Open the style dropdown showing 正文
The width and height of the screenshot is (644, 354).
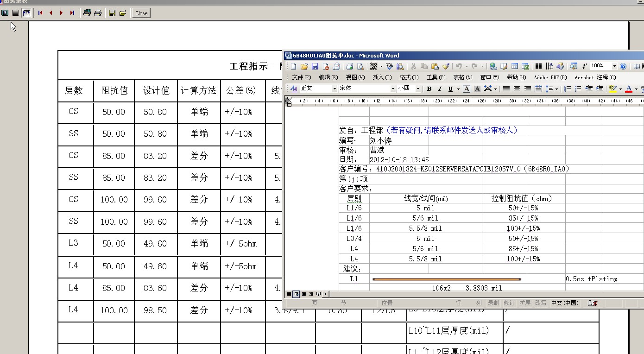pyautogui.click(x=335, y=88)
